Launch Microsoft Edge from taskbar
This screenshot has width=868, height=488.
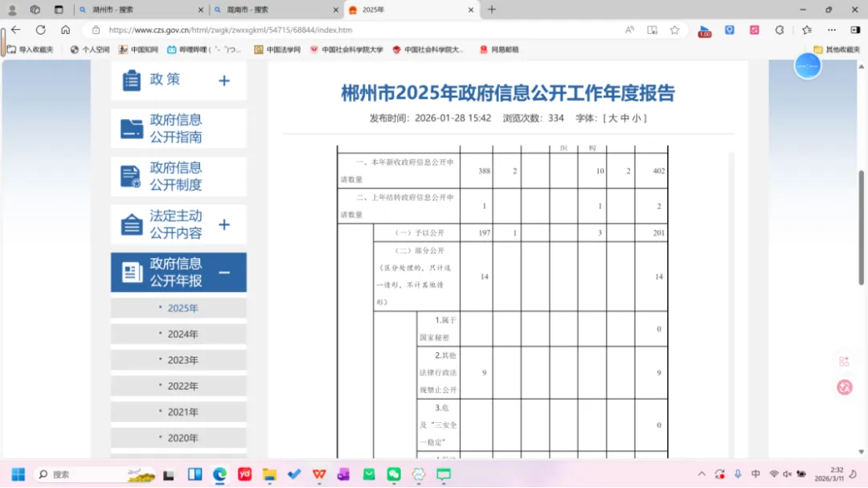(x=219, y=474)
